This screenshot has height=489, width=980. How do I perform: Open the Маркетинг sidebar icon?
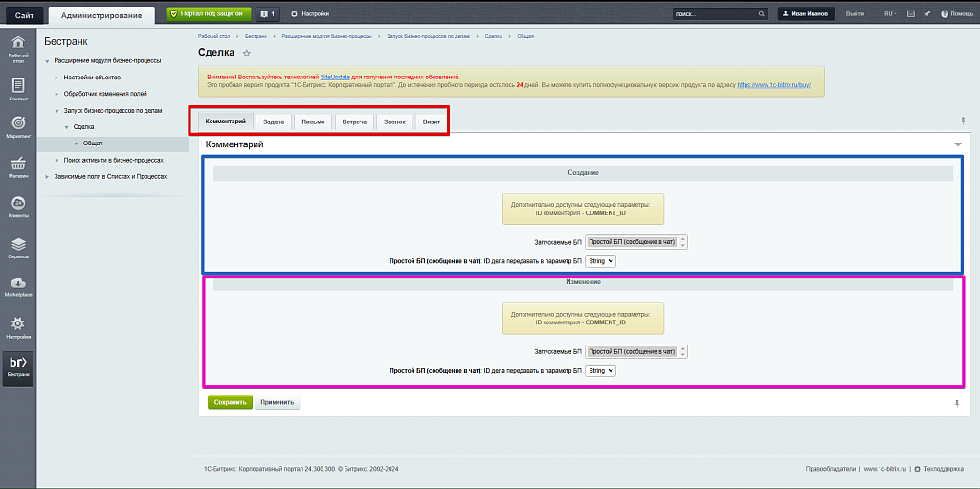tap(17, 126)
